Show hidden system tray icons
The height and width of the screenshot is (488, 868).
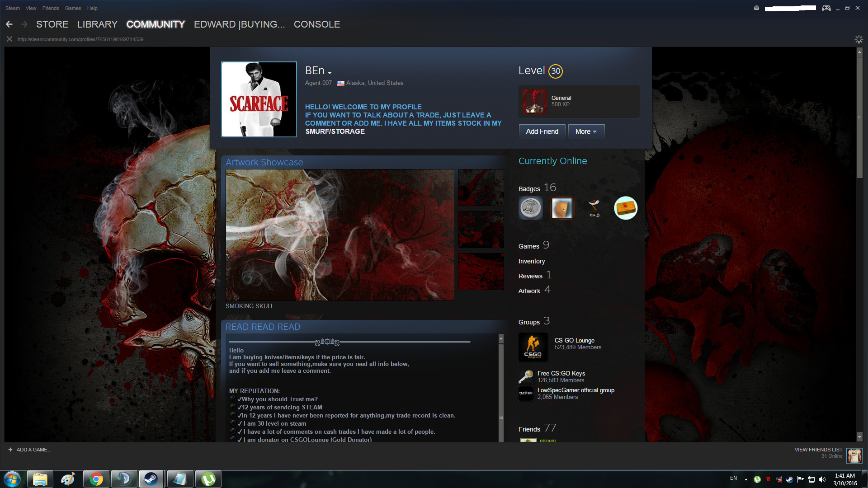coord(746,479)
